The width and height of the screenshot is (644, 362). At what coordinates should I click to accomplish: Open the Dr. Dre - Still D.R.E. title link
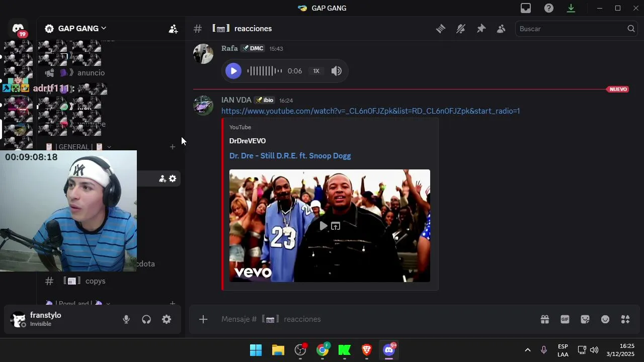pos(290,156)
